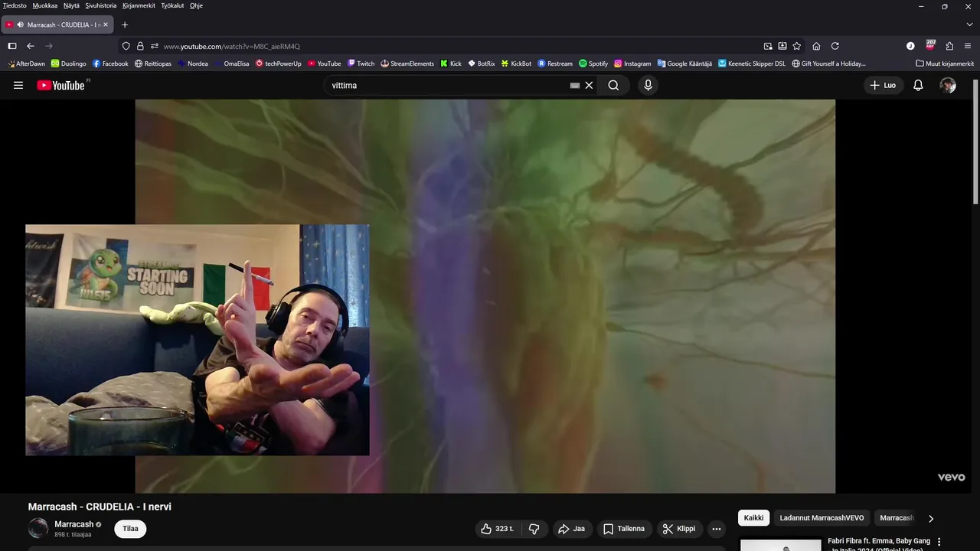
Task: Open a new browser tab
Action: [125, 24]
